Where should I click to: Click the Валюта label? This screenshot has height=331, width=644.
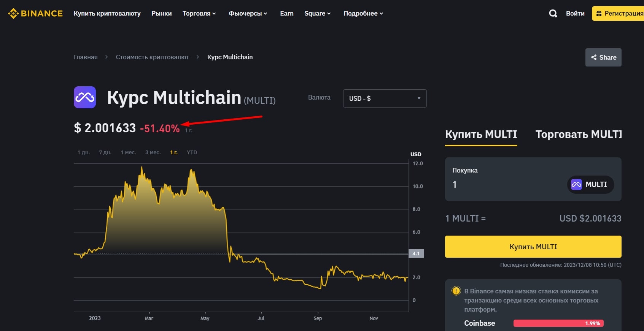(319, 97)
